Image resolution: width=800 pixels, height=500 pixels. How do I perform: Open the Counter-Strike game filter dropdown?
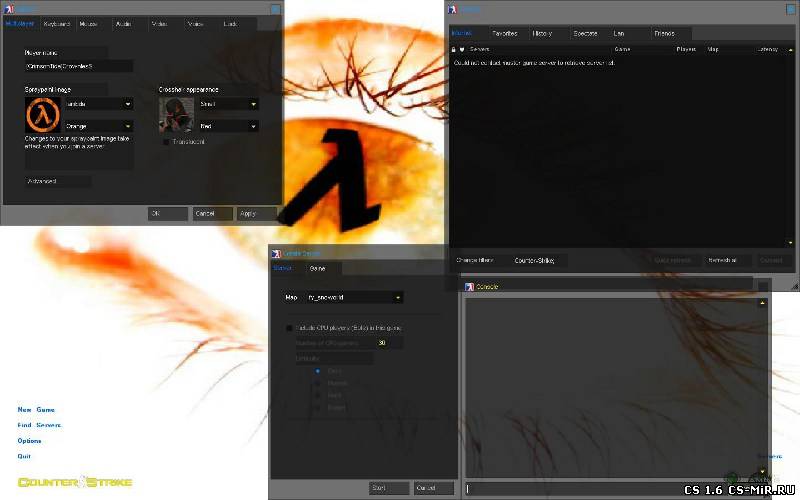539,261
